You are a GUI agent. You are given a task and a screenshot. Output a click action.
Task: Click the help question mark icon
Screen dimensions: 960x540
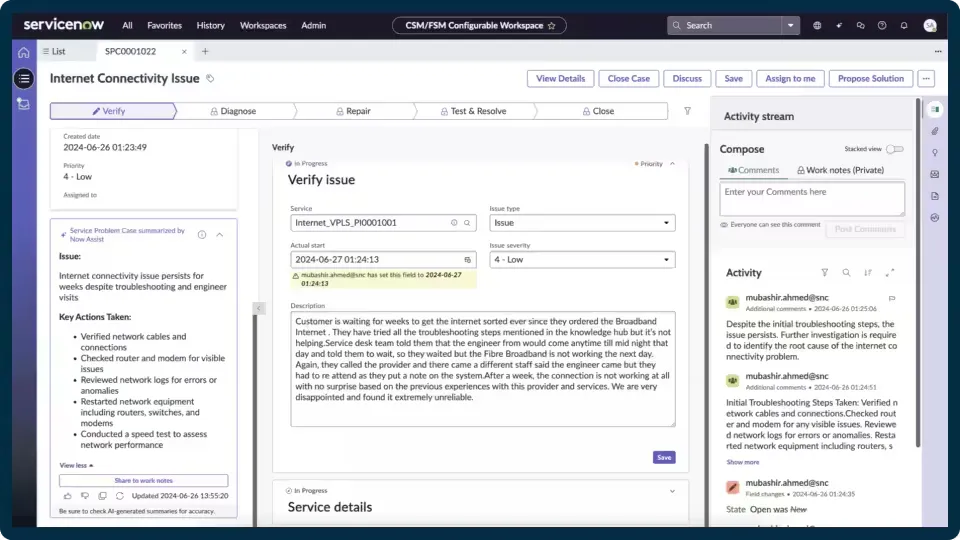pos(882,25)
